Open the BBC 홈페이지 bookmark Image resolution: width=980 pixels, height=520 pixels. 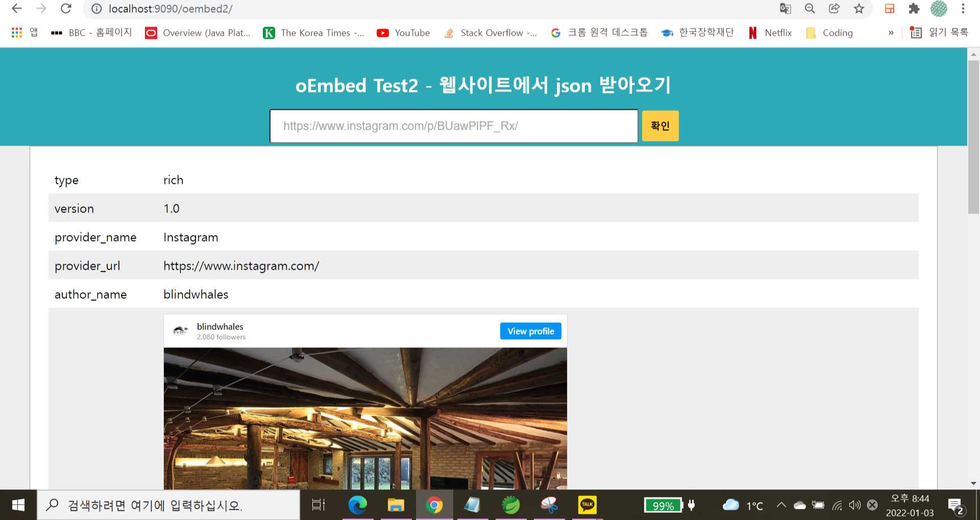tap(91, 33)
